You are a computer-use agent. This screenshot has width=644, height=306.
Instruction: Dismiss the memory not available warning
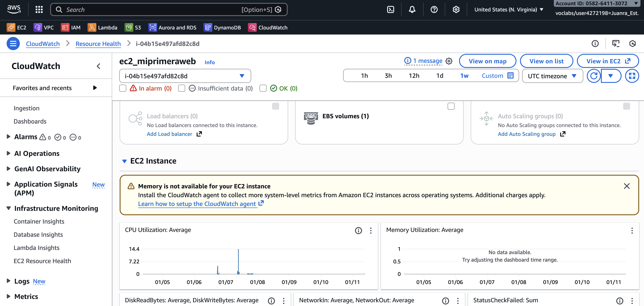pos(626,186)
